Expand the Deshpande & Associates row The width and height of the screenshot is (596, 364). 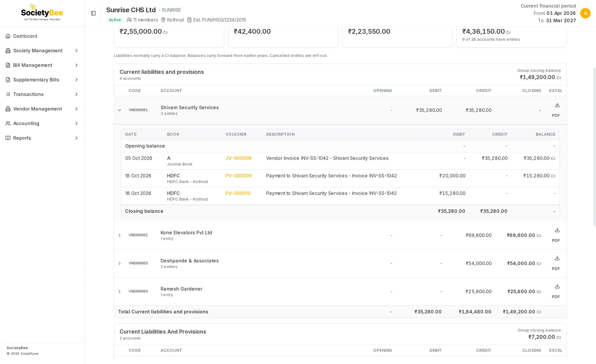(x=119, y=263)
